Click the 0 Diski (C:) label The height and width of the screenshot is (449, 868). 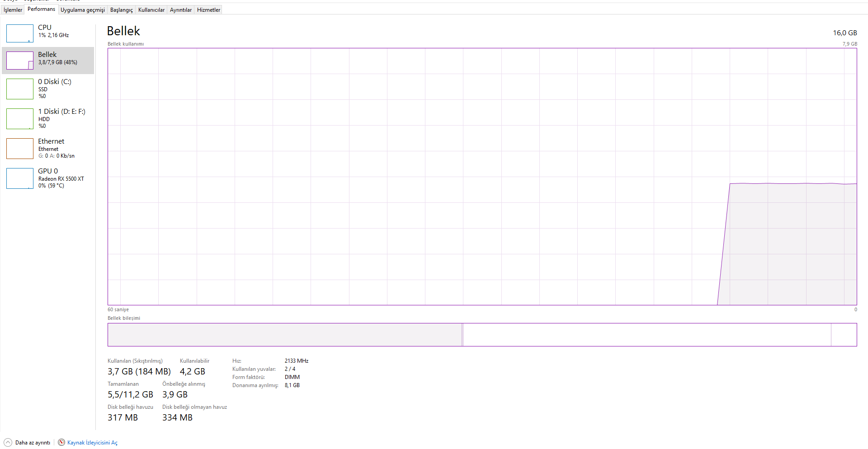(x=55, y=82)
